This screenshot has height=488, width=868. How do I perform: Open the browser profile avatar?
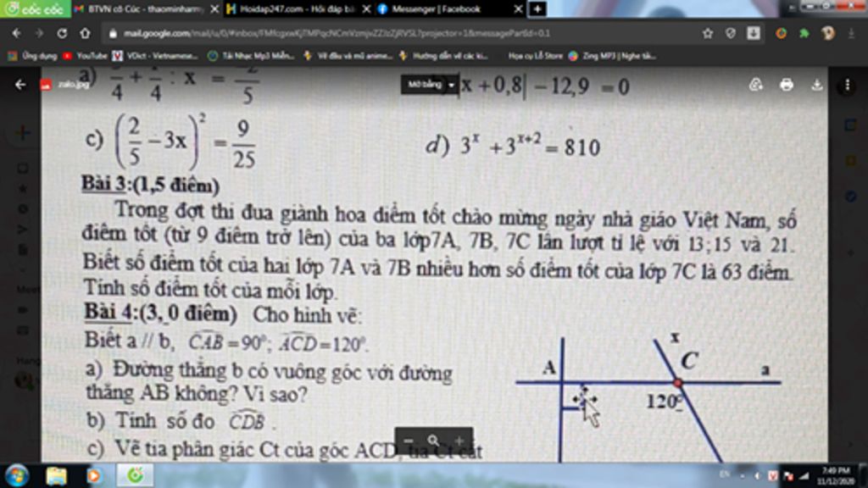[828, 33]
